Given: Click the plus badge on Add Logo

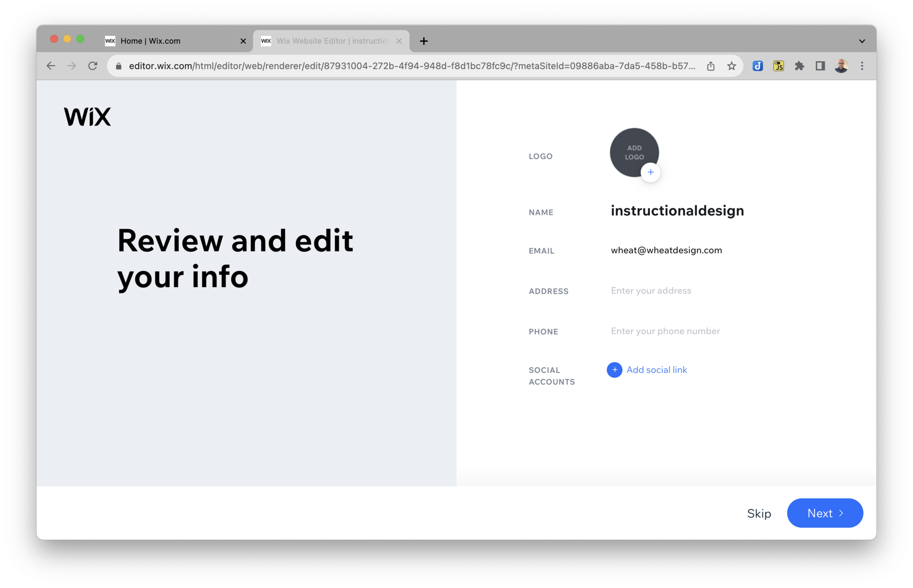Looking at the screenshot, I should point(650,172).
